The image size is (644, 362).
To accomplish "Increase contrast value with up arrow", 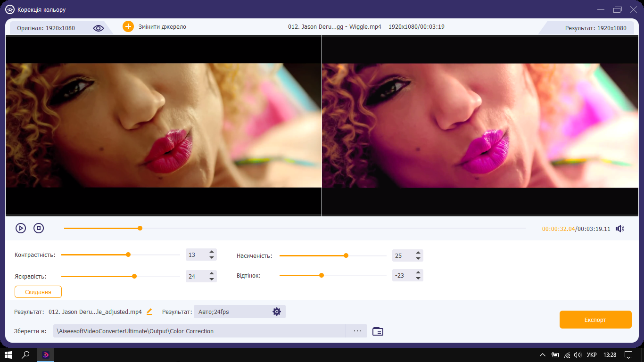I will coord(212,252).
